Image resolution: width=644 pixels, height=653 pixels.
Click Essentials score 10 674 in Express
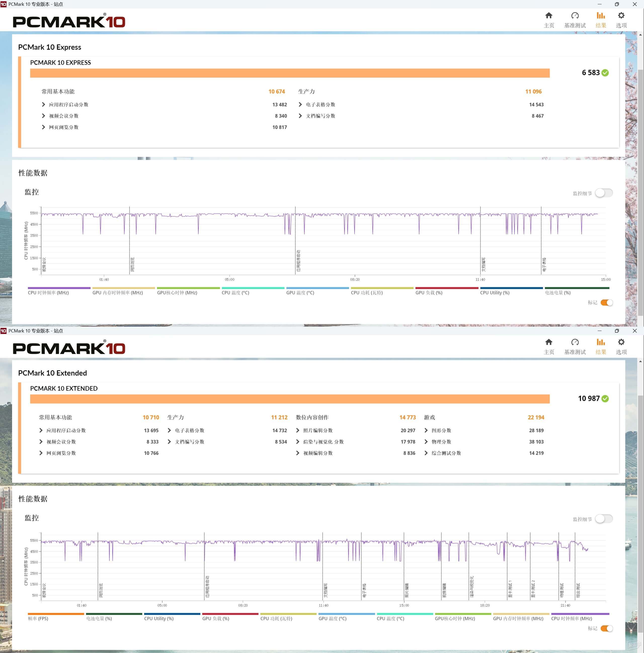pyautogui.click(x=276, y=92)
